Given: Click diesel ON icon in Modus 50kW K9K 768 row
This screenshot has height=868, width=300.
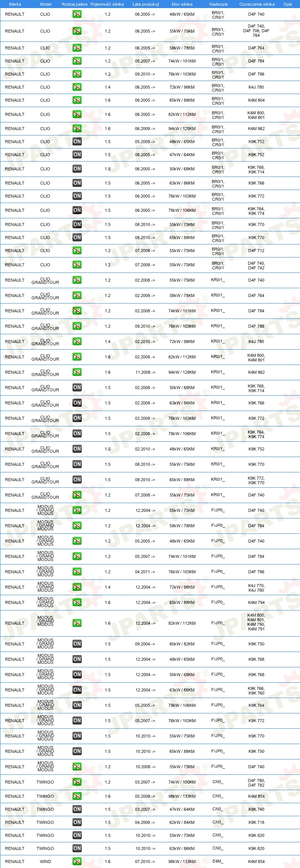Looking at the screenshot, I should 77,675.
